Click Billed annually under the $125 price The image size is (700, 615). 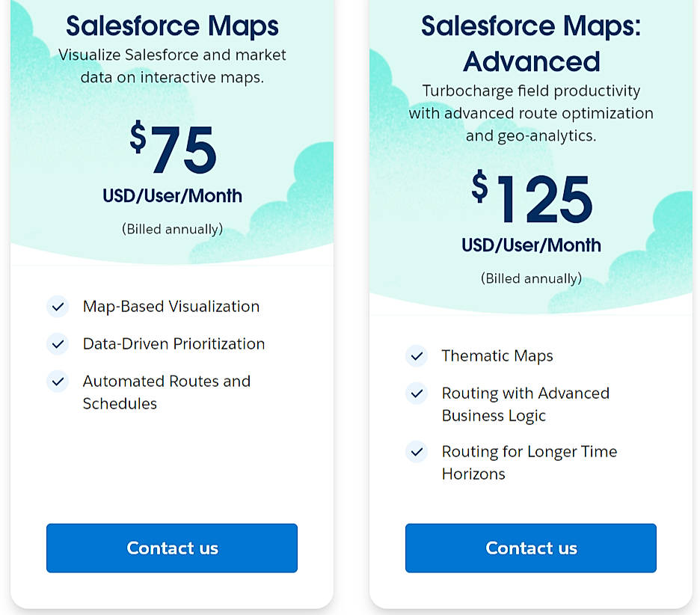[x=530, y=278]
